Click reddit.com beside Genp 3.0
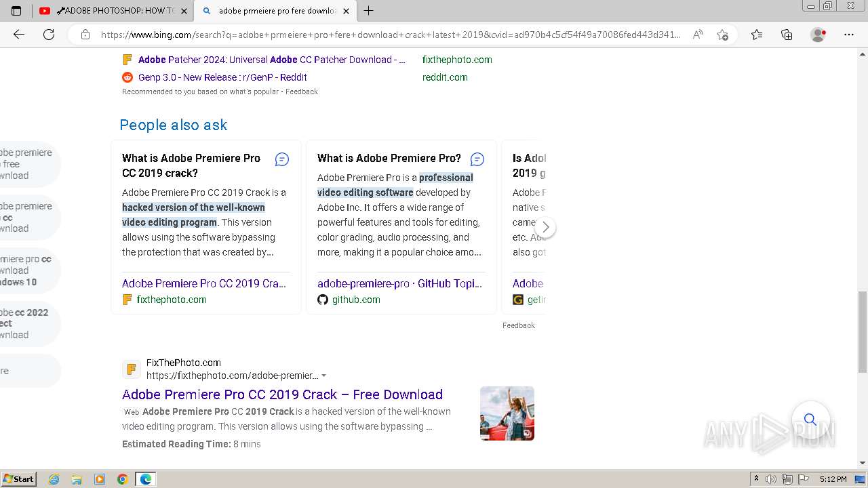 445,77
